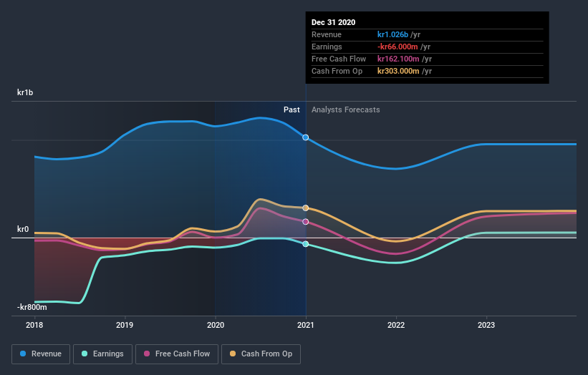Toggle the Cash From Op legend series
The image size is (588, 375).
(261, 354)
